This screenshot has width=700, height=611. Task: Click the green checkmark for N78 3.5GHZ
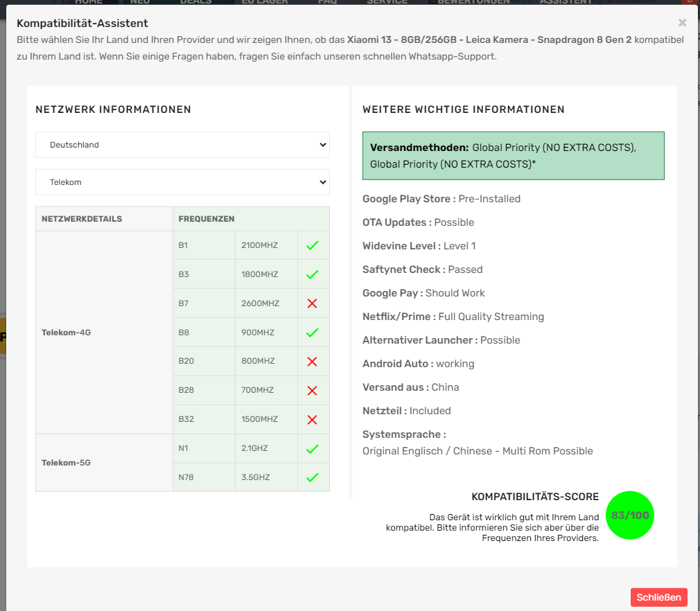(312, 477)
